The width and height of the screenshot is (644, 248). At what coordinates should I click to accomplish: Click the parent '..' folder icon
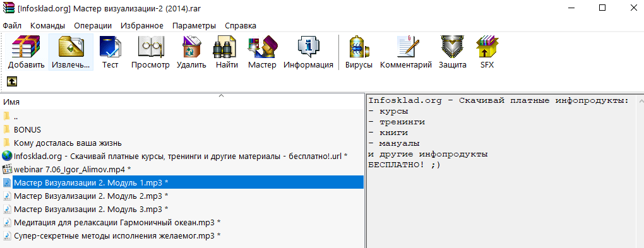[6, 116]
